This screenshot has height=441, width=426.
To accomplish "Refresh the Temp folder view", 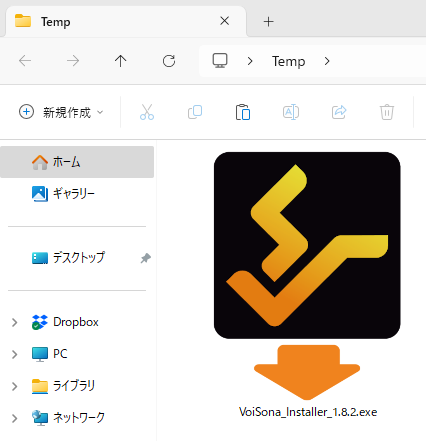I will coord(169,61).
